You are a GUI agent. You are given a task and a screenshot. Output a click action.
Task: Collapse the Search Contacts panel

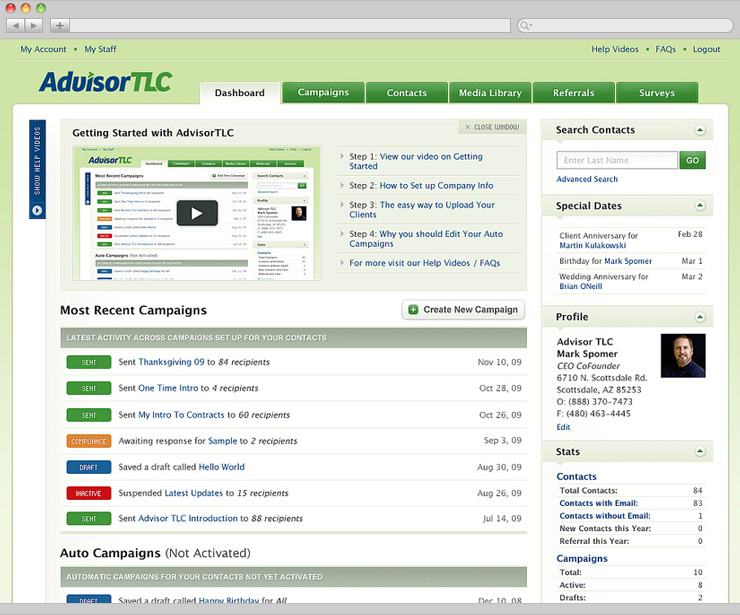click(700, 130)
